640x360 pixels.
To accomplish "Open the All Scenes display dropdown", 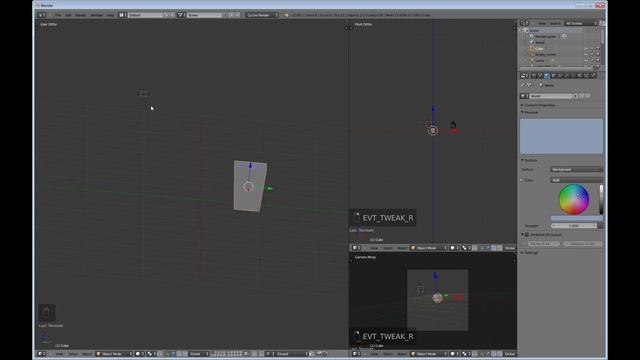I will point(580,23).
